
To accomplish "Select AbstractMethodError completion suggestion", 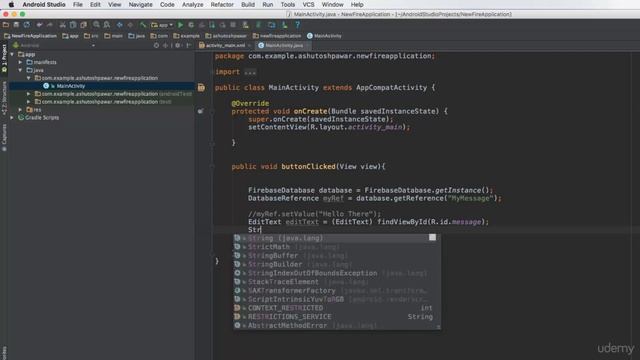I will [x=337, y=325].
